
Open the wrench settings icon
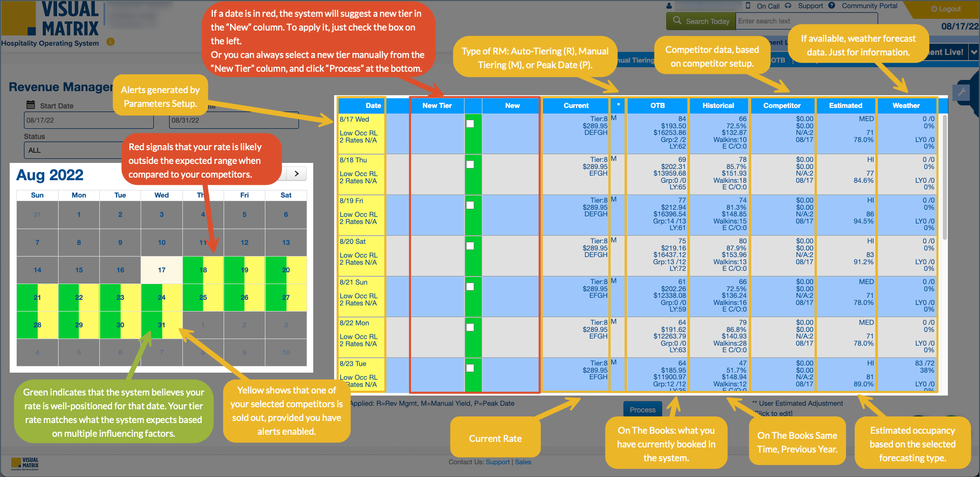[x=962, y=92]
